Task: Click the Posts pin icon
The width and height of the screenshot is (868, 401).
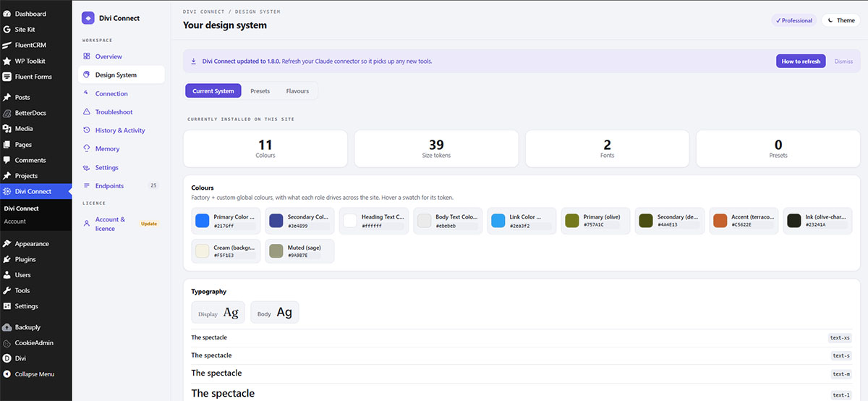Action: tap(7, 97)
